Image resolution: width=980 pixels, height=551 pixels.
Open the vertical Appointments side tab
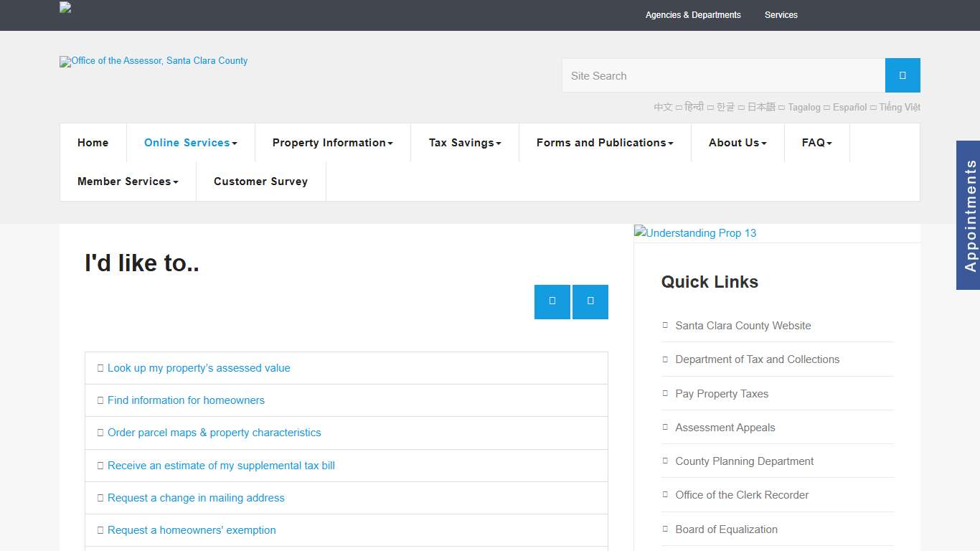[969, 215]
